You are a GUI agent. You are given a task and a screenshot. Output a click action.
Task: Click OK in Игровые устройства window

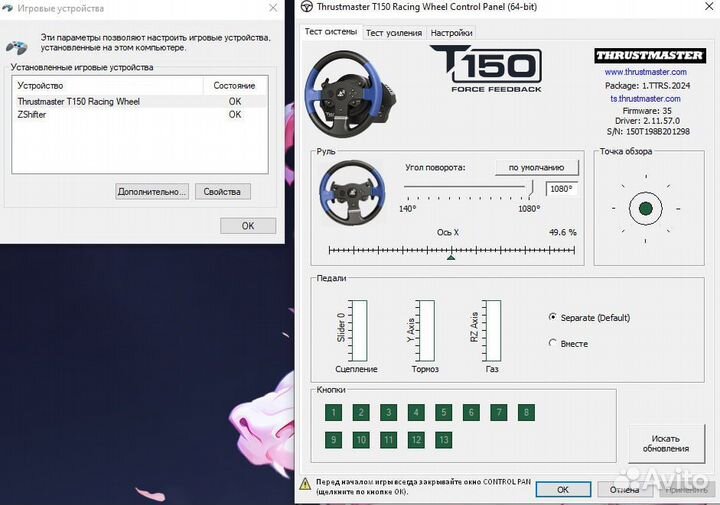coord(248,226)
